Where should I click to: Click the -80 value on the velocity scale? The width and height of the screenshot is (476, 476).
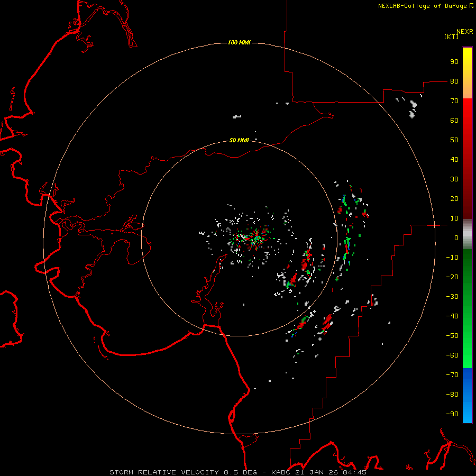pos(452,395)
